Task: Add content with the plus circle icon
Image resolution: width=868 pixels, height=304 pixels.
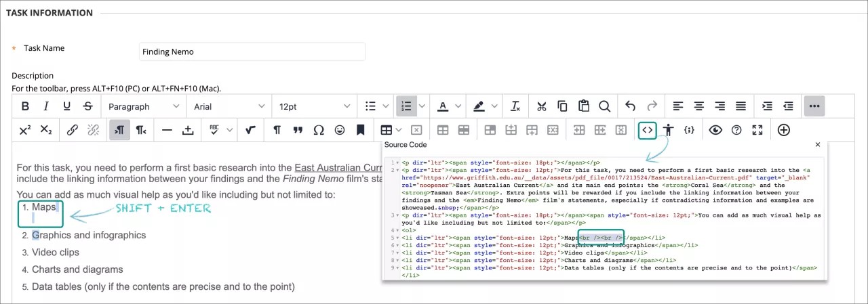Action: [784, 130]
